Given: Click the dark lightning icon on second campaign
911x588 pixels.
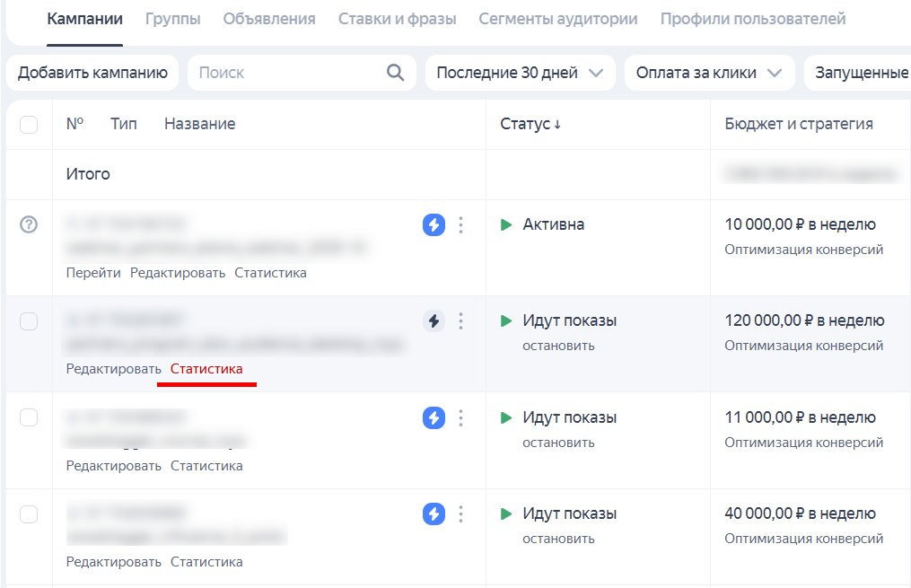Looking at the screenshot, I should point(434,320).
